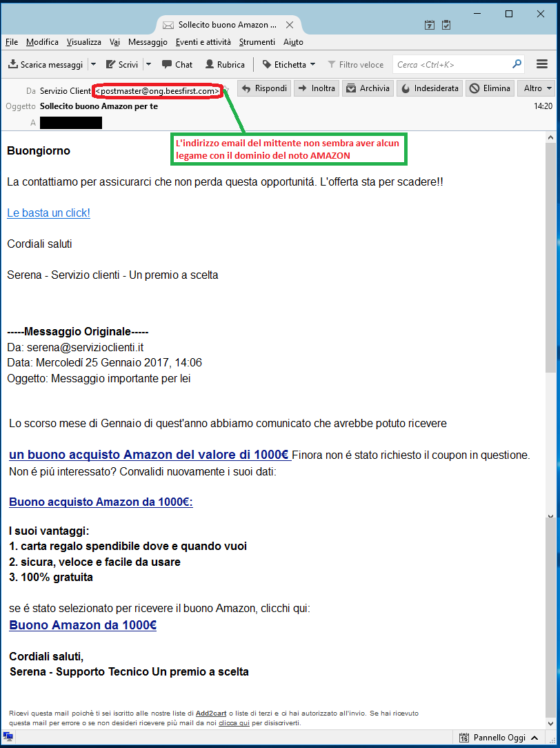Close the Sollecito buono Amazon tab
Image resolution: width=560 pixels, height=748 pixels.
coord(289,25)
